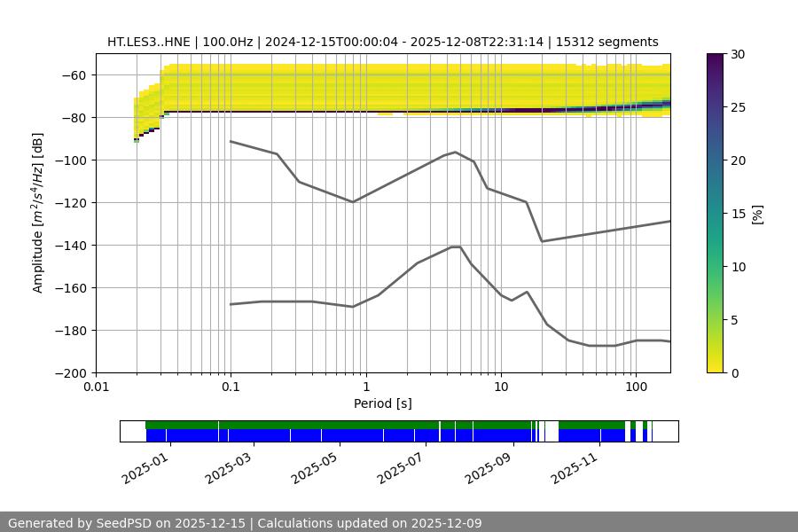The height and width of the screenshot is (532, 798).
Task: Click the white data gap before the 2025-11 block
Action: 551,431
